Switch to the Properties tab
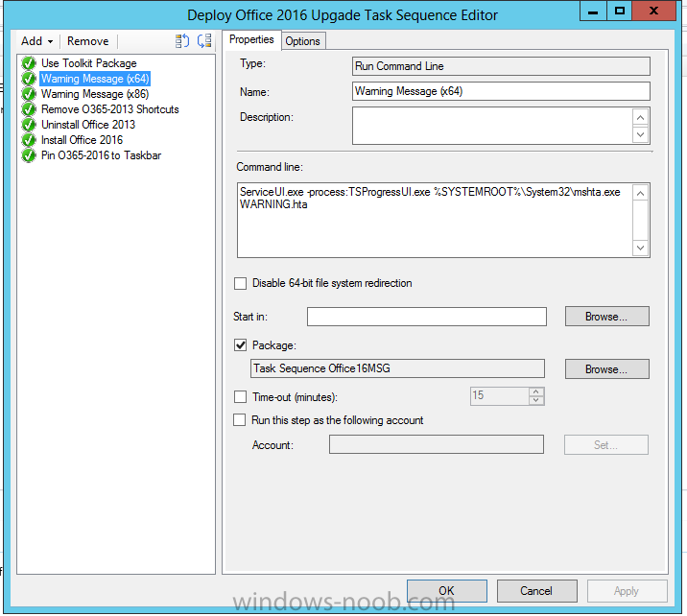Image resolution: width=687 pixels, height=616 pixels. [x=251, y=39]
